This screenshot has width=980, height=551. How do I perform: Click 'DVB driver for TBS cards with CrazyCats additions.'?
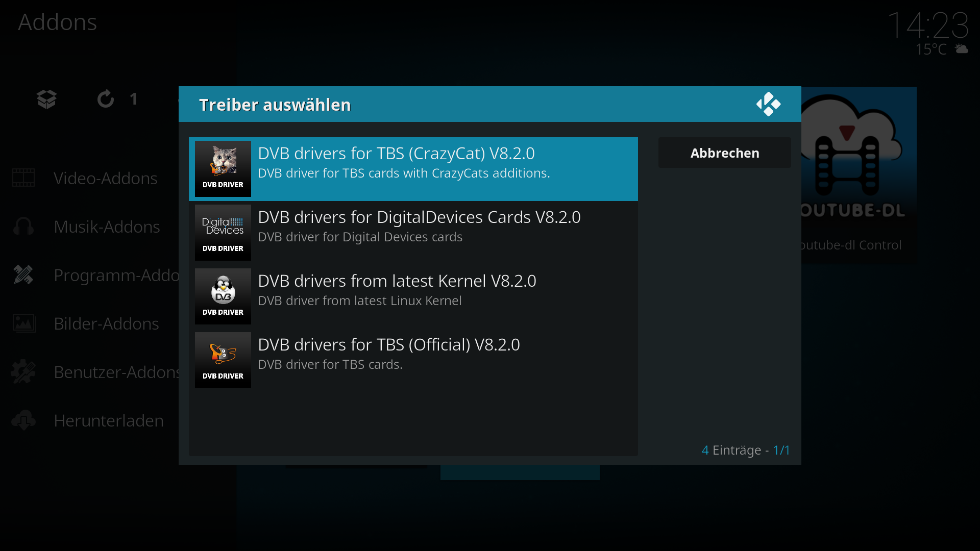tap(404, 173)
